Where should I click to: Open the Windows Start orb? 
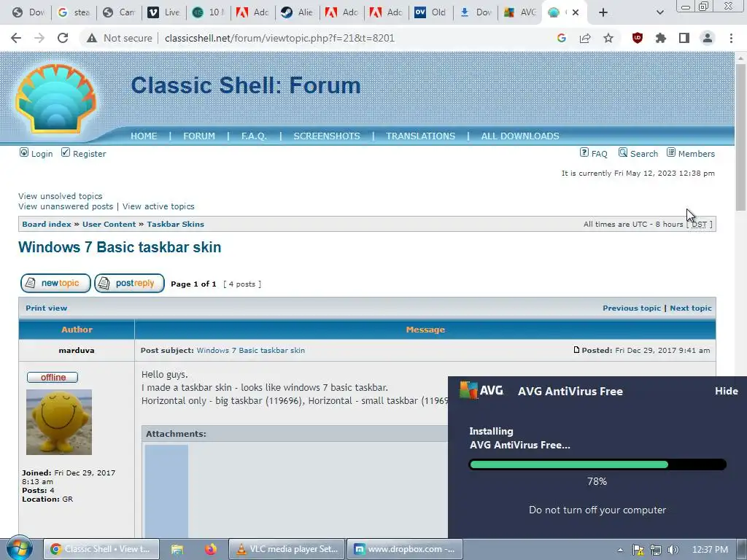pos(20,548)
